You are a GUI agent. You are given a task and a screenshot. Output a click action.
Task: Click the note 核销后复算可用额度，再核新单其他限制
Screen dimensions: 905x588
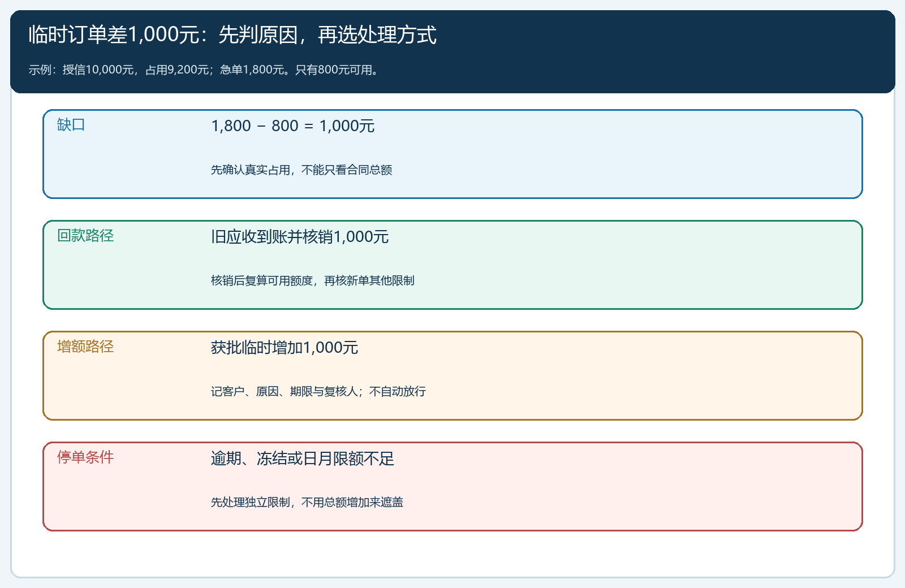313,281
